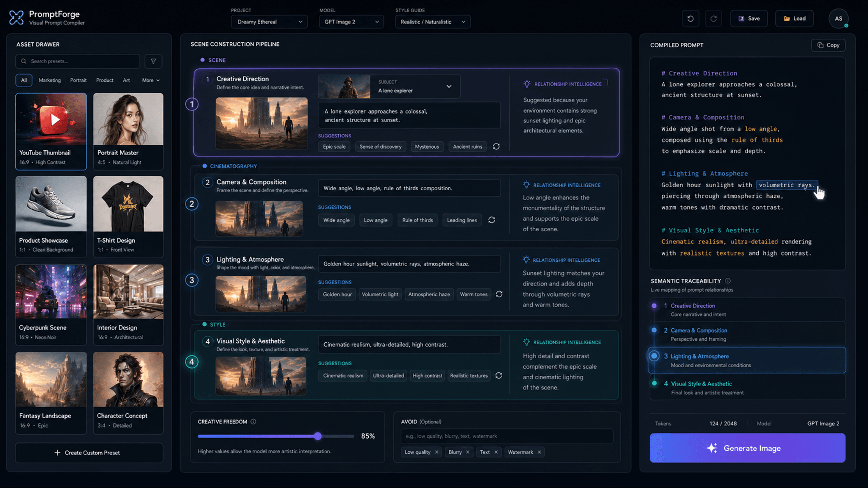Toggle the Mysterious suggestion chip
The image size is (868, 488).
pos(427,147)
